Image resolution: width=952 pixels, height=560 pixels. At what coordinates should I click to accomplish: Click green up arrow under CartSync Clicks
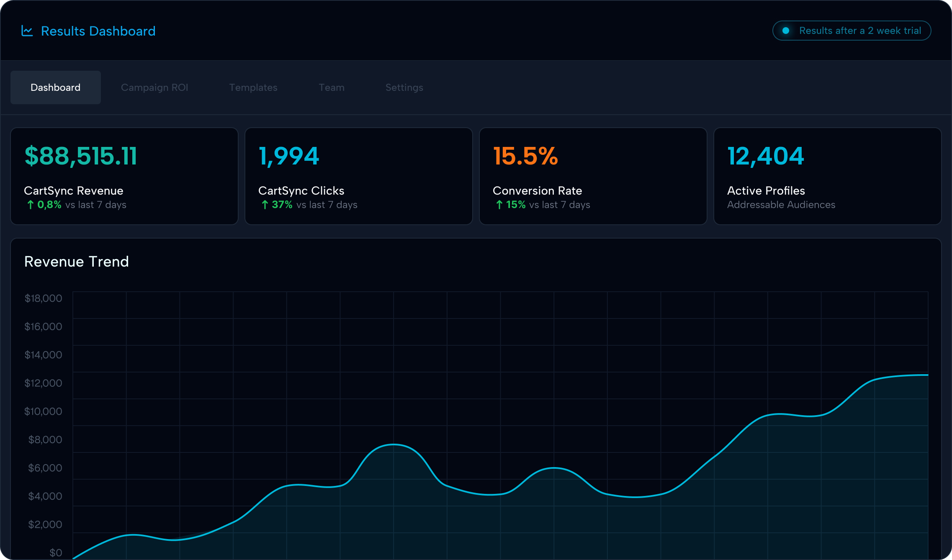(265, 205)
